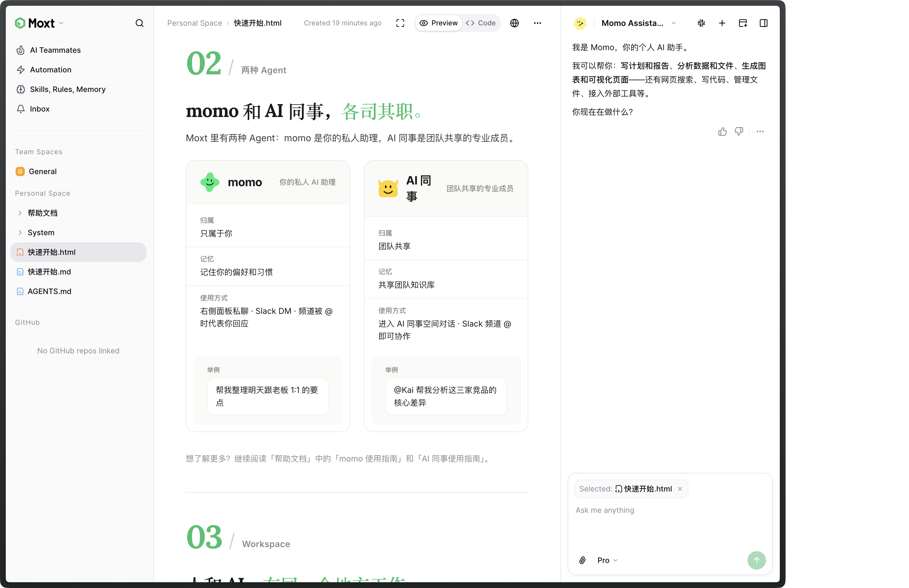
Task: Start a new chat with plus icon
Action: (x=722, y=23)
